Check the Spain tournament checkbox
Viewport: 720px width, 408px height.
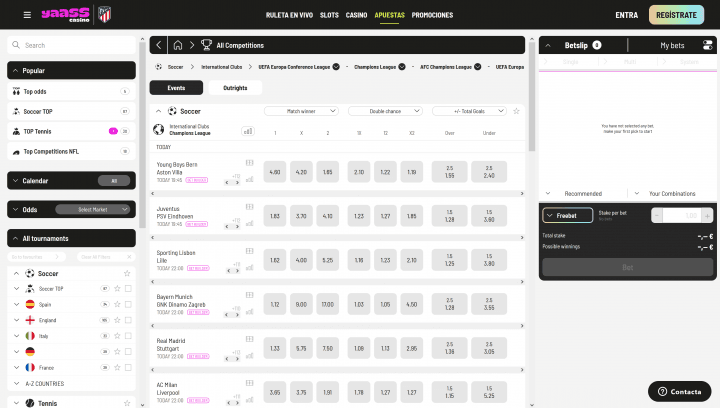pyautogui.click(x=128, y=304)
